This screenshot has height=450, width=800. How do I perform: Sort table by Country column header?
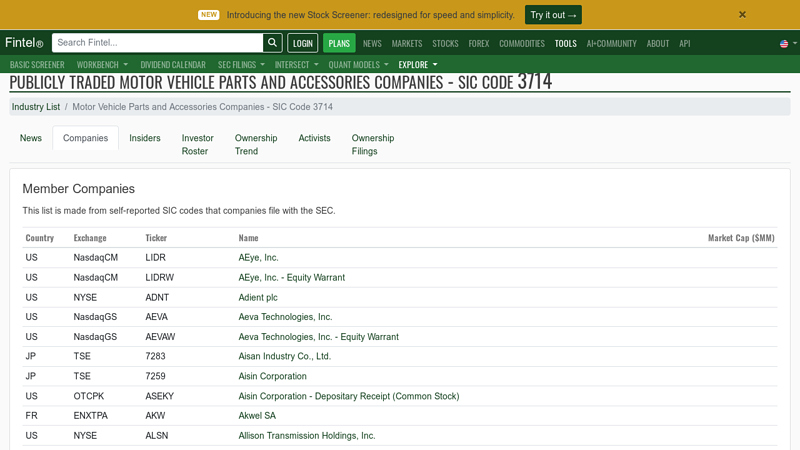point(39,238)
